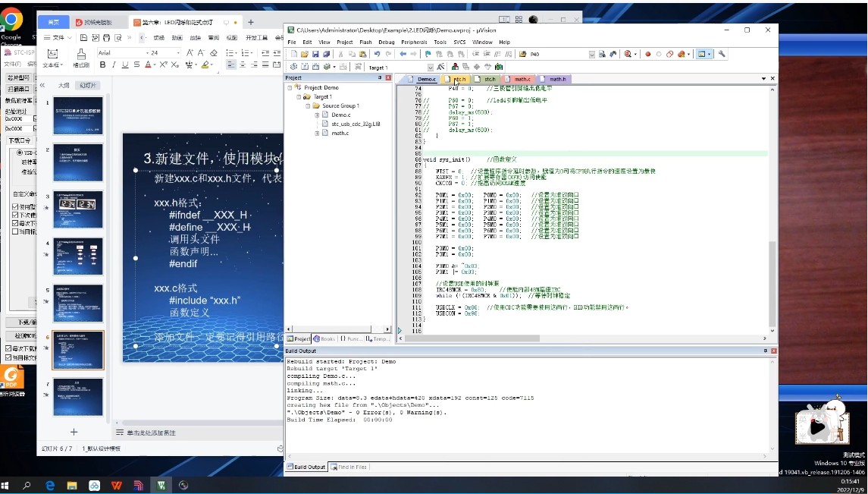
Task: Click the WPS font color red A icon
Action: tap(148, 65)
